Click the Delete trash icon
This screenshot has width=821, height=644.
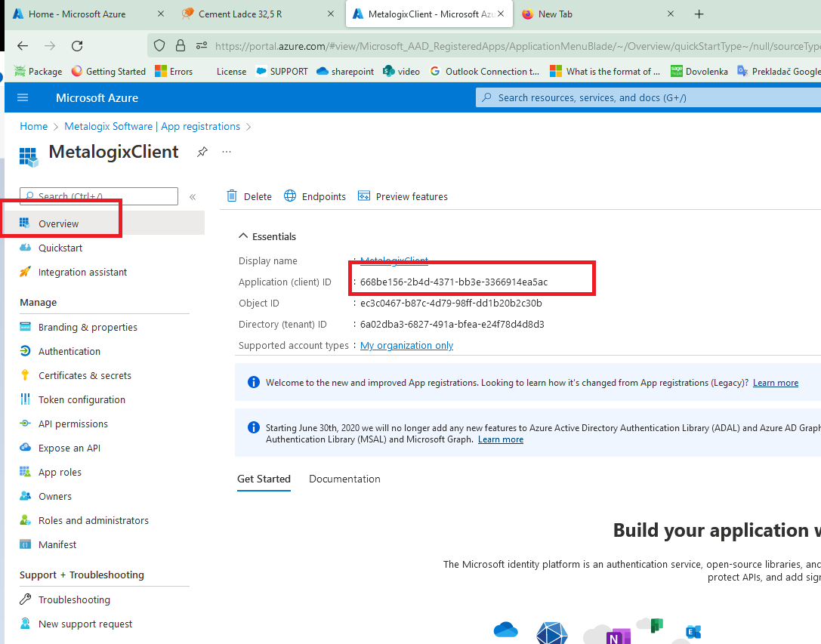(232, 196)
